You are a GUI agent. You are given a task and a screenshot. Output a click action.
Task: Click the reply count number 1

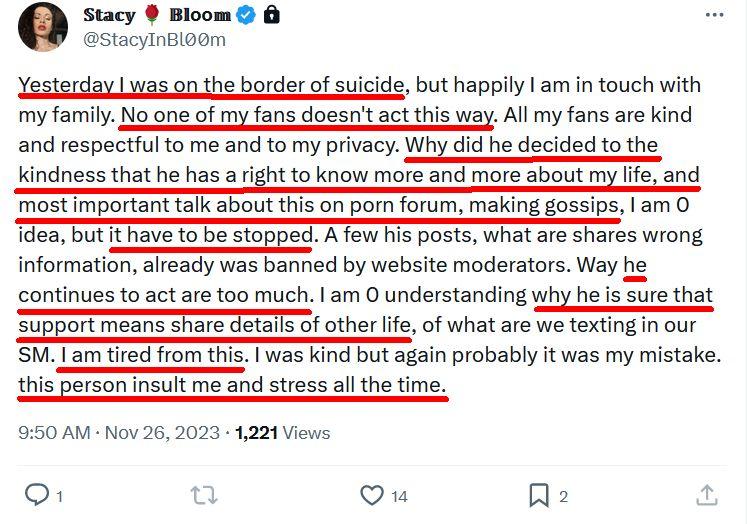pyautogui.click(x=60, y=496)
